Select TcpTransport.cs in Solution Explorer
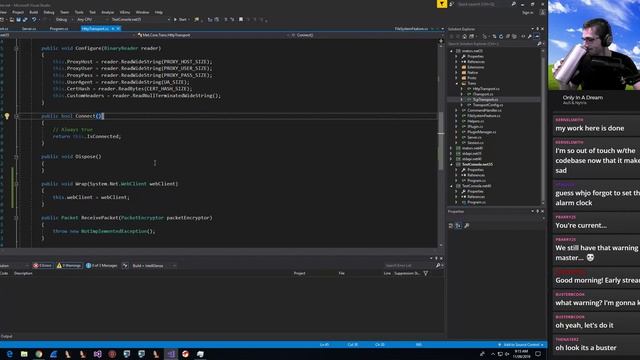Image resolution: width=640 pixels, height=360 pixels. coord(485,100)
